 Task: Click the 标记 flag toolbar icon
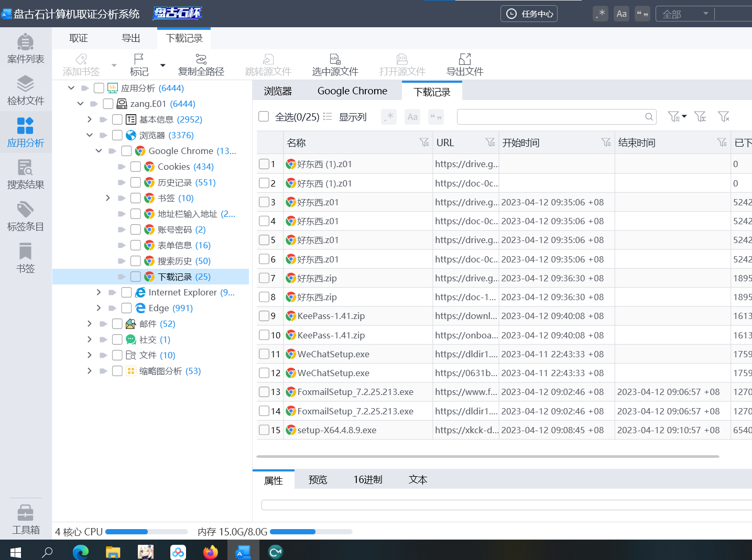pyautogui.click(x=139, y=59)
